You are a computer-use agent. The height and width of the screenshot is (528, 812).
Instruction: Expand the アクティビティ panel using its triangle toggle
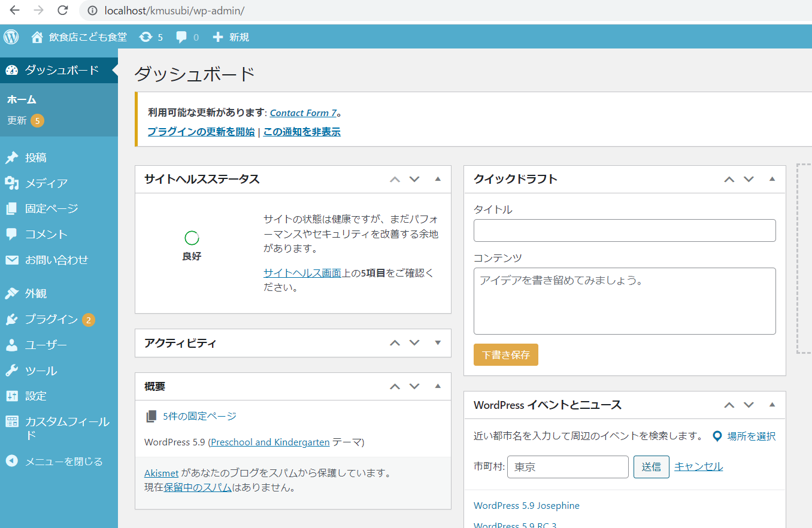tap(438, 343)
